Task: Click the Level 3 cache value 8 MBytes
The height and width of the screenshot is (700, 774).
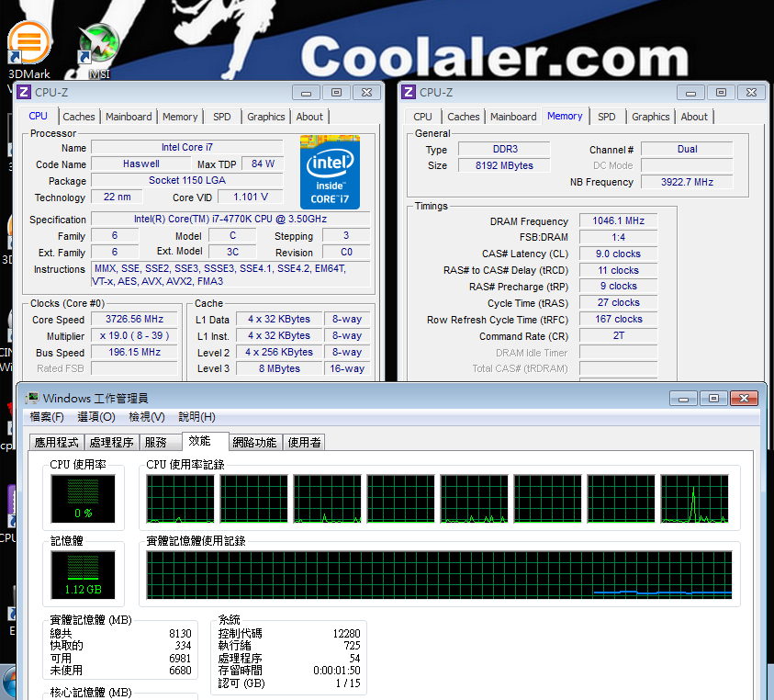Action: 279,368
